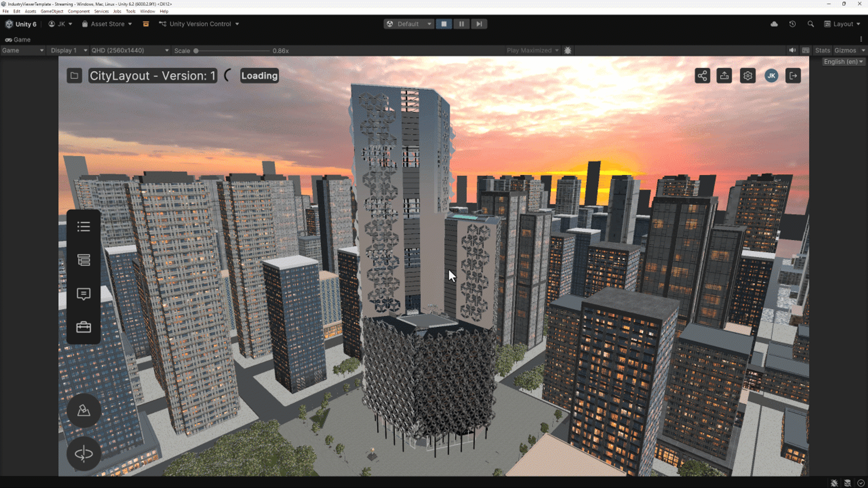Open the Game tab kebab options menu
Image resolution: width=868 pixels, height=488 pixels.
[861, 39]
